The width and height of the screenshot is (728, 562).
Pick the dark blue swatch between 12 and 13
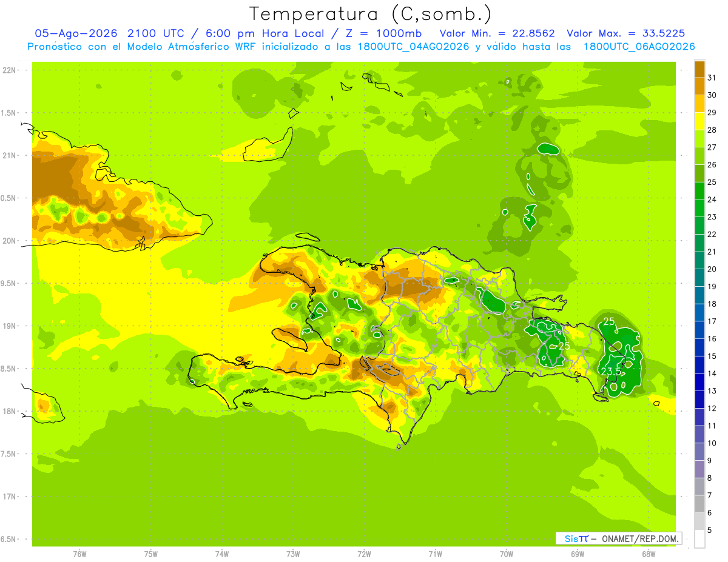699,400
